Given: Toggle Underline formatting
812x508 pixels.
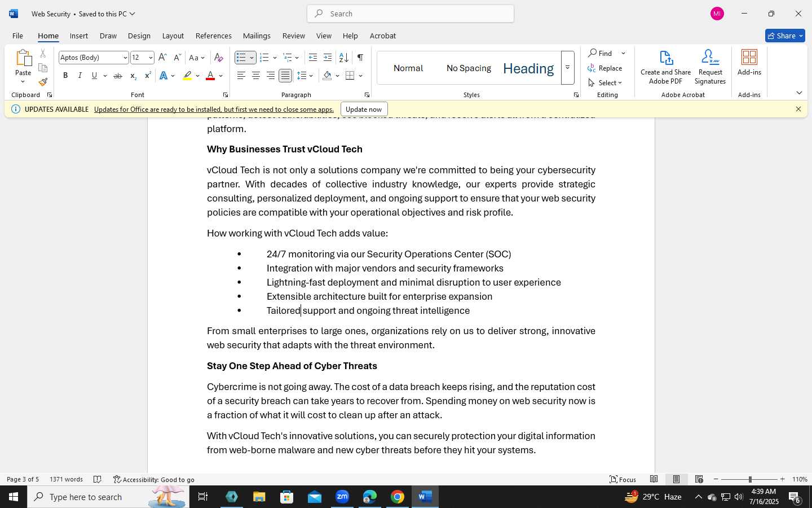Looking at the screenshot, I should 95,76.
